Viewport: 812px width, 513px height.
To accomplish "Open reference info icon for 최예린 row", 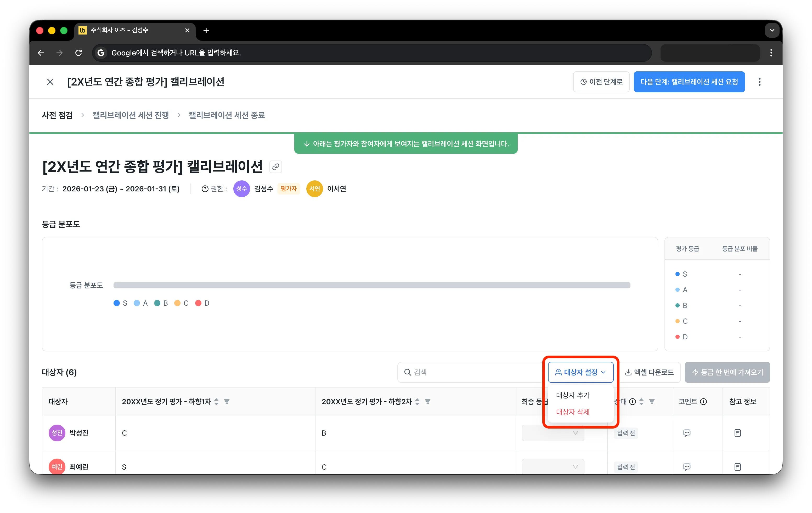I will tap(737, 467).
